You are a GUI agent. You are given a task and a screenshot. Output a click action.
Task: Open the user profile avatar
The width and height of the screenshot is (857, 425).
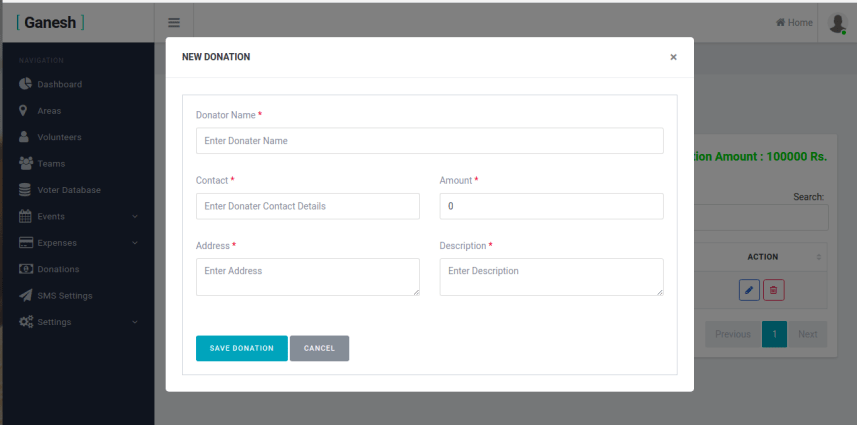pyautogui.click(x=836, y=23)
